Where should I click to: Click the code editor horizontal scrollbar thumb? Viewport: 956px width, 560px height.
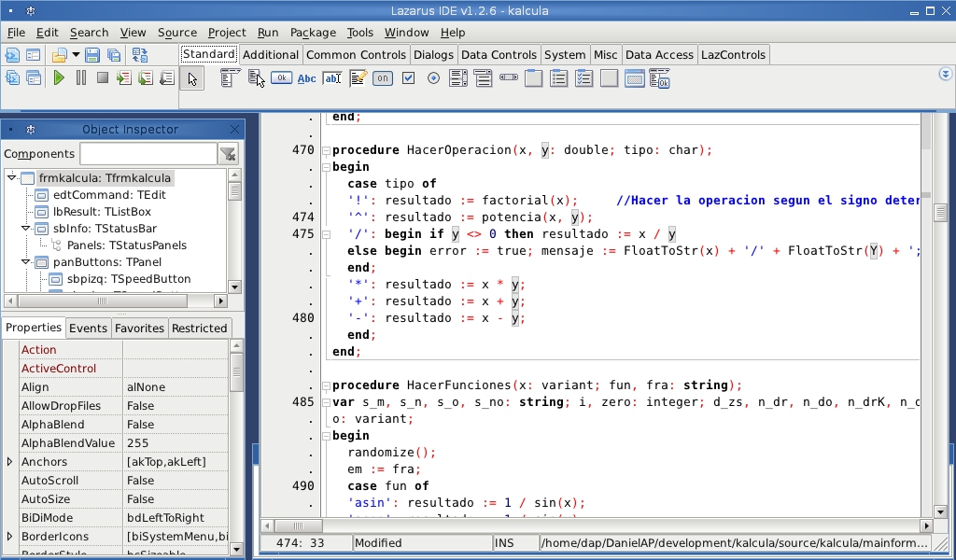point(298,525)
